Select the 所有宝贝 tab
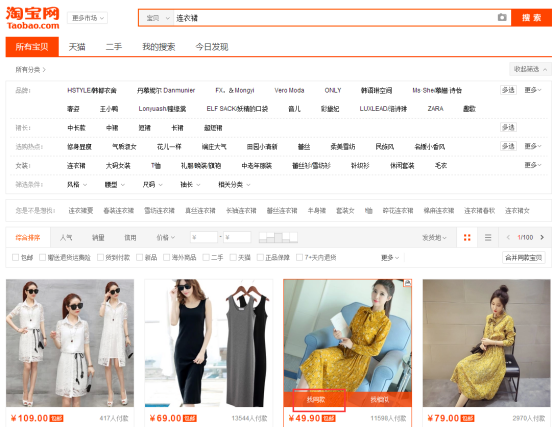The width and height of the screenshot is (554, 428). tap(32, 47)
